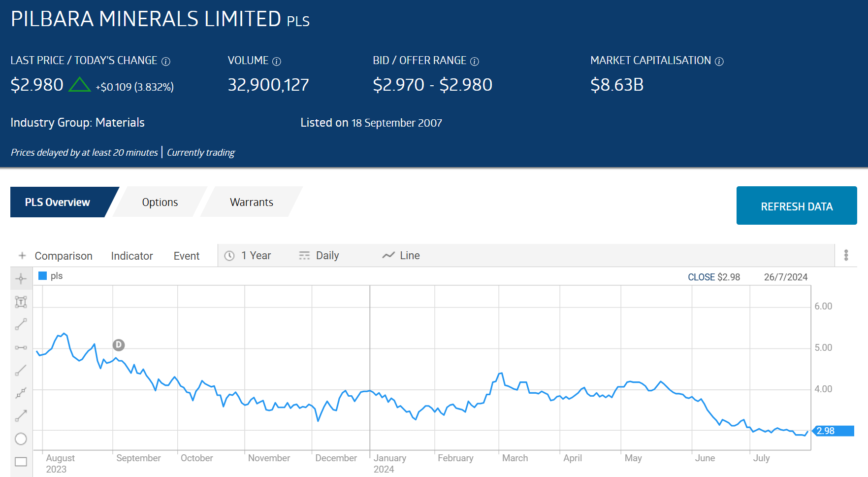Click the REFRESH DATA button

point(797,205)
